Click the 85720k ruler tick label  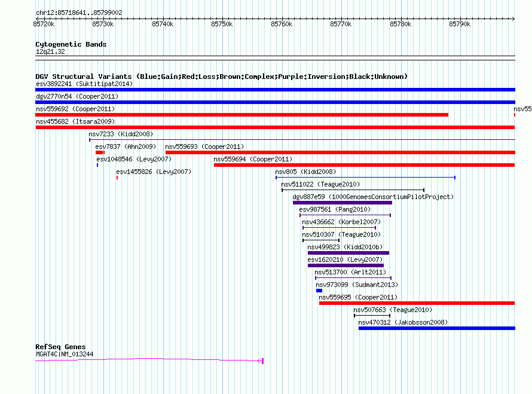point(44,24)
